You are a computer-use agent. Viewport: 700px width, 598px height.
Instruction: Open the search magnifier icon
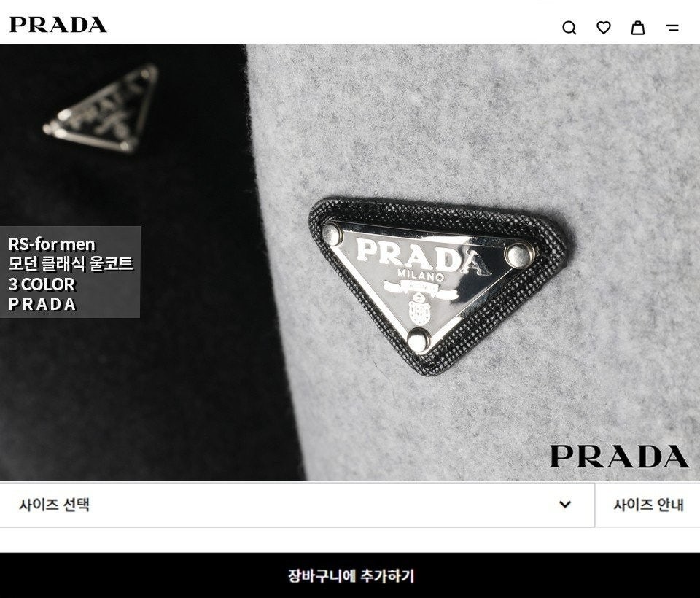pos(569,28)
